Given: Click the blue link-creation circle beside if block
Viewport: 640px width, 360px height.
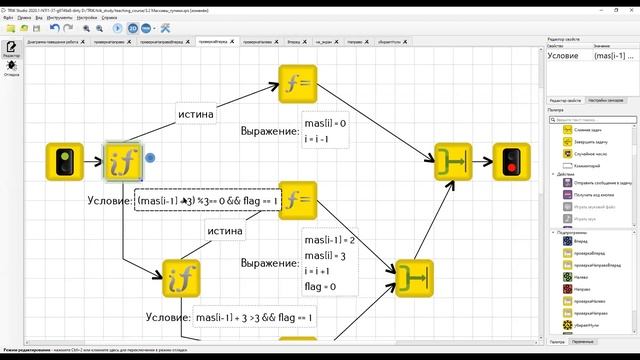Looking at the screenshot, I should tap(150, 158).
